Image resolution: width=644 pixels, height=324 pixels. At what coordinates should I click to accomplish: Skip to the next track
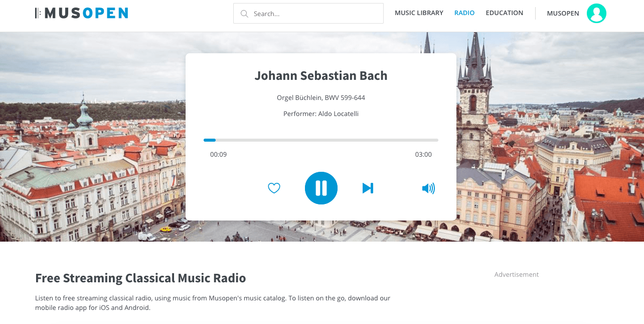tap(368, 188)
